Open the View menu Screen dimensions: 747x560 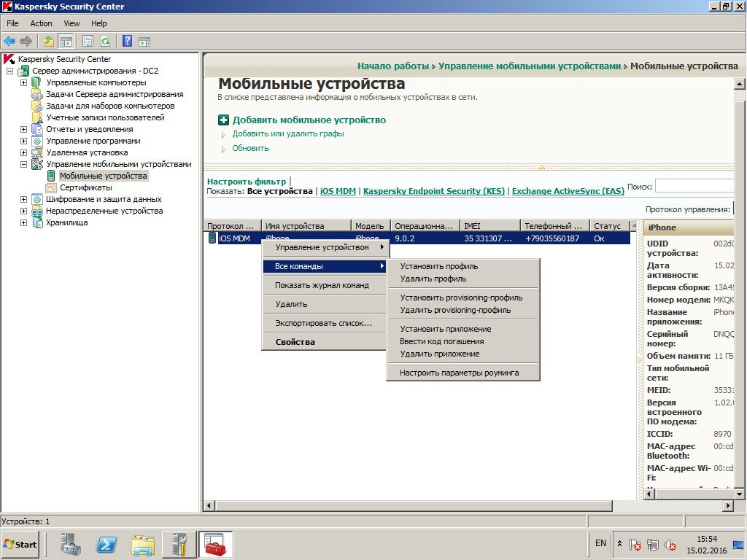pos(71,23)
